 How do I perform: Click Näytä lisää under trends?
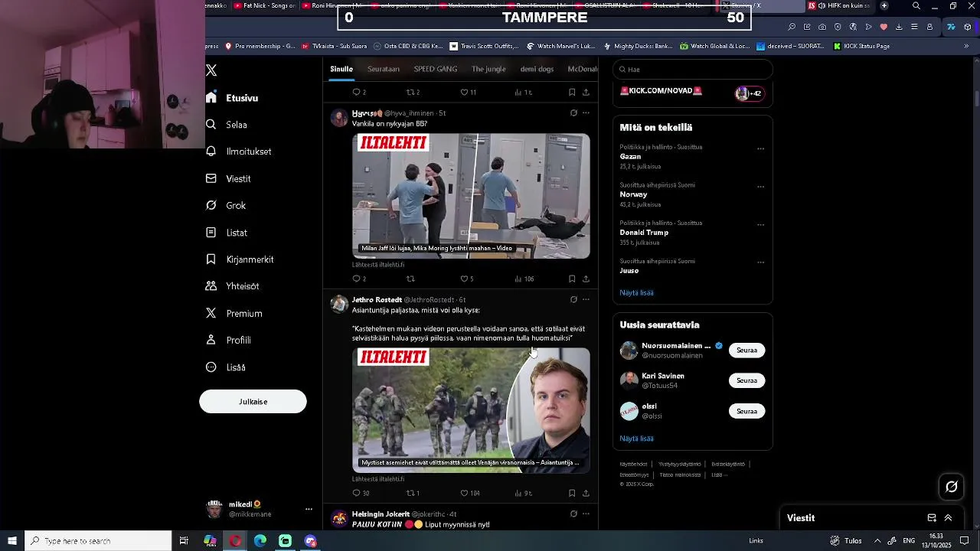[x=636, y=292]
